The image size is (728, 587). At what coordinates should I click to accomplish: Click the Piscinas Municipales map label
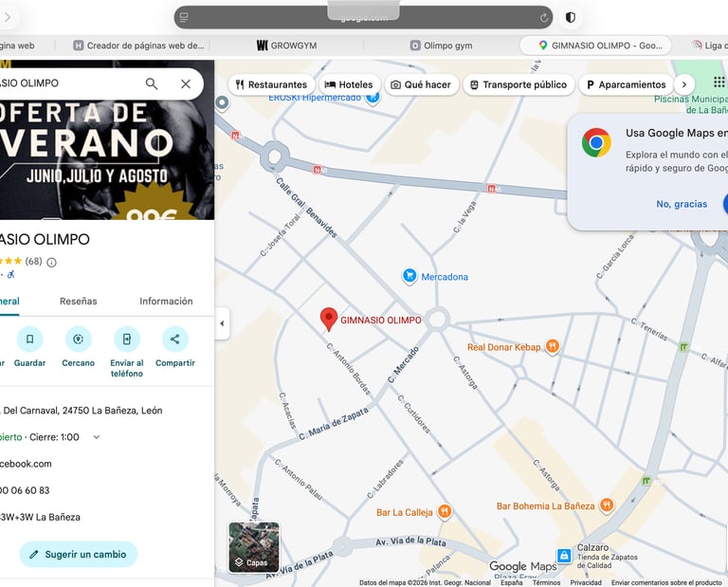690,104
